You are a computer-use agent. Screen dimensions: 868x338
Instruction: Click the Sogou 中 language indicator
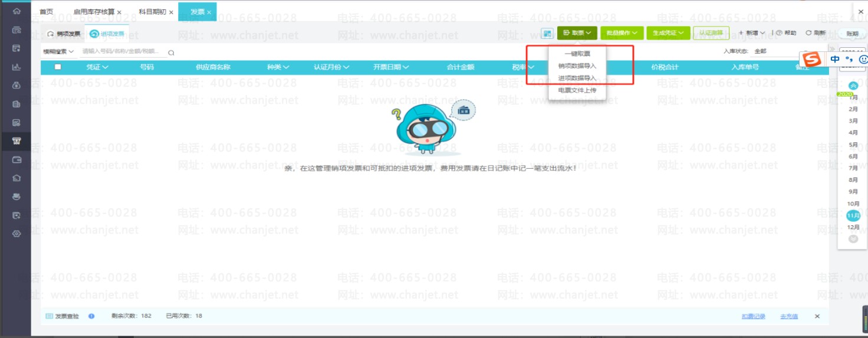[x=834, y=60]
